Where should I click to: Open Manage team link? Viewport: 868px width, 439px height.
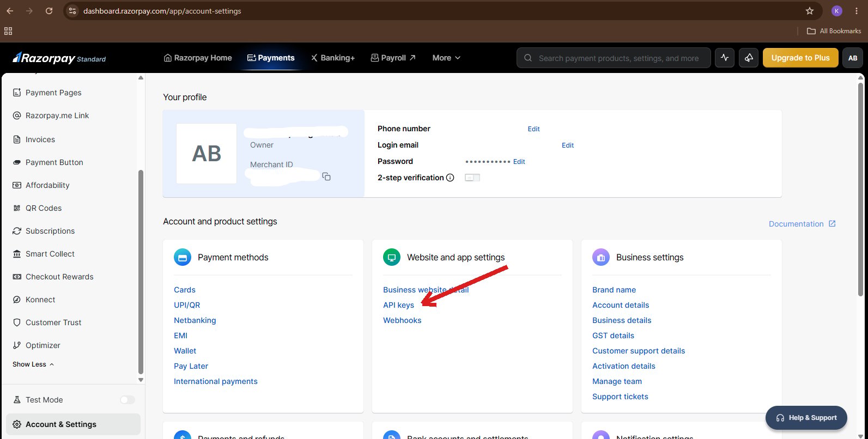point(617,381)
